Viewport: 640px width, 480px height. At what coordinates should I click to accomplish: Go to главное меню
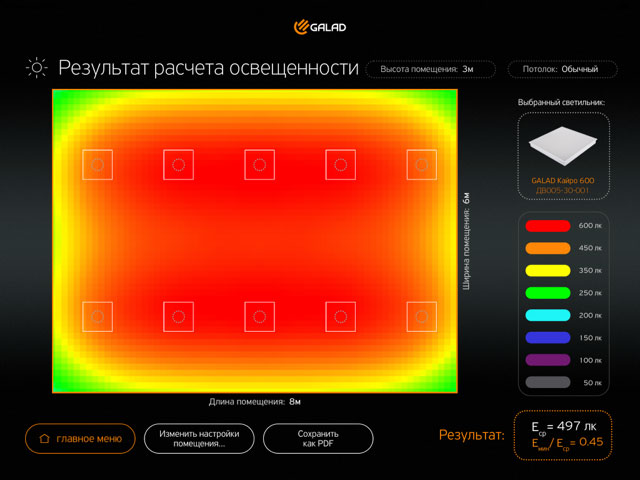tap(80, 438)
